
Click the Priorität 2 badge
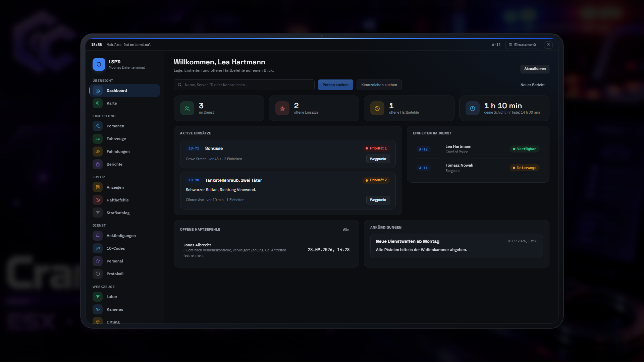point(376,180)
